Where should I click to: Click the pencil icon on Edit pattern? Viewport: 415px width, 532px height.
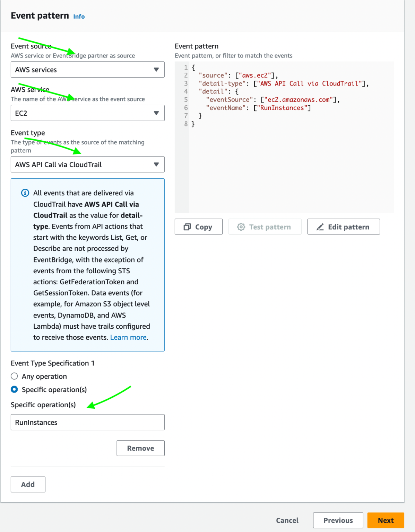[320, 227]
